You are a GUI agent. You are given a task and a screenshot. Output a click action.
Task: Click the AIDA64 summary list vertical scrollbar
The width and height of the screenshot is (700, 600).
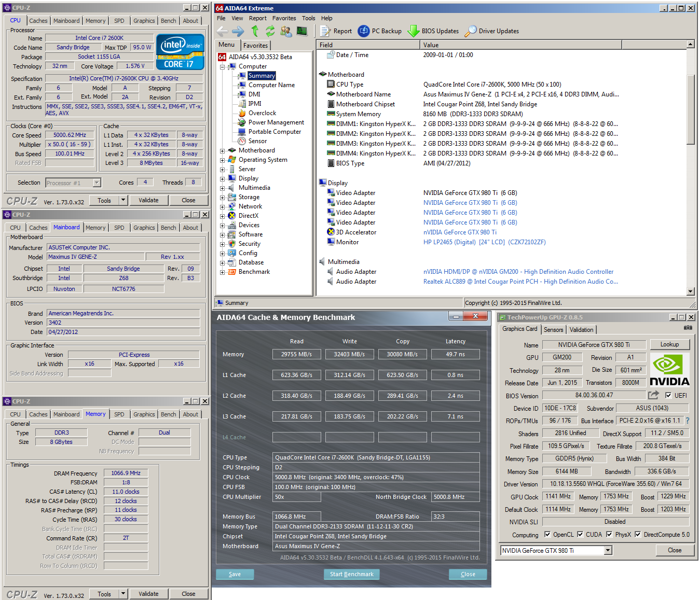[690, 109]
